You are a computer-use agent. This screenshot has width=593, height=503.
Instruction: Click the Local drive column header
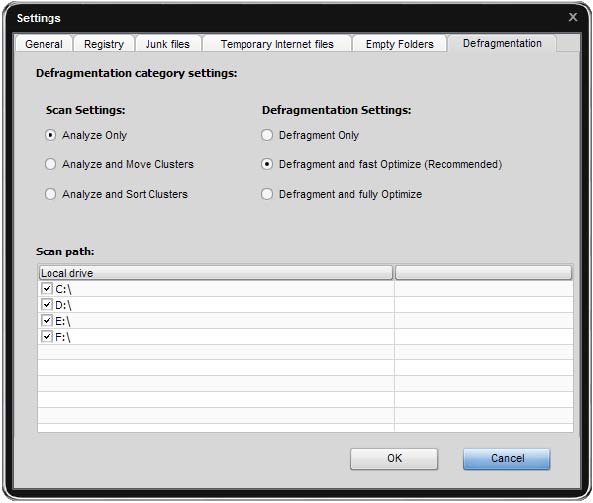(x=216, y=273)
